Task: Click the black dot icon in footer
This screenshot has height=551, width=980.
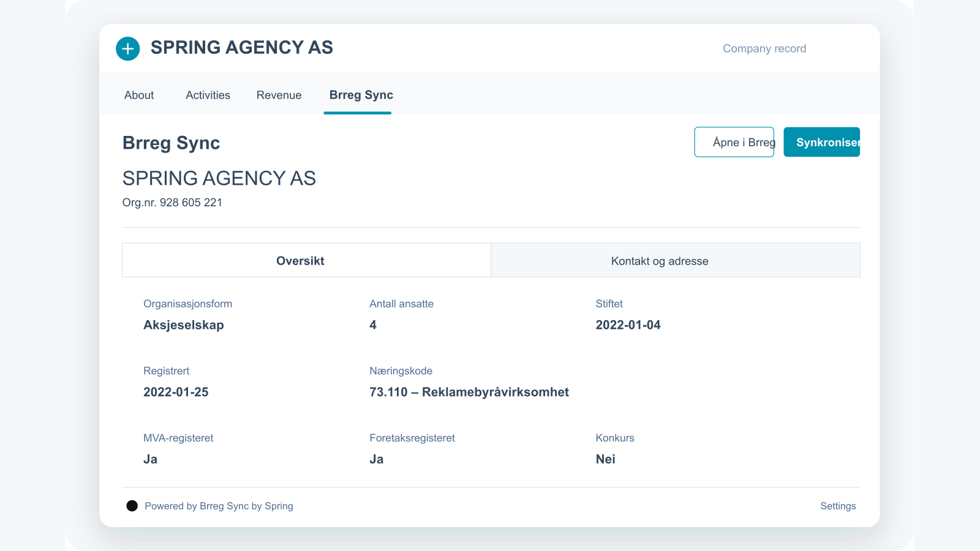Action: [132, 506]
